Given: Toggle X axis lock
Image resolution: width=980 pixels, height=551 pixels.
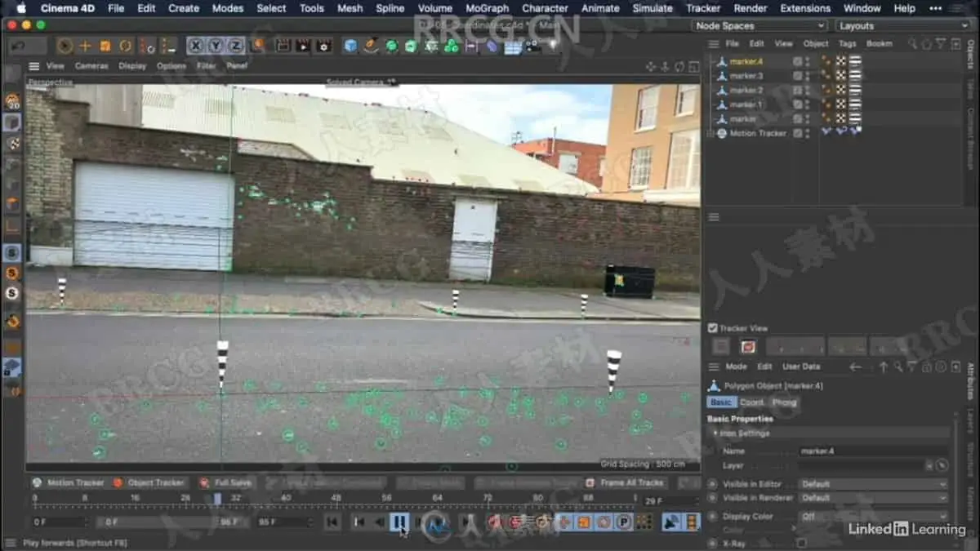Looking at the screenshot, I should [196, 46].
